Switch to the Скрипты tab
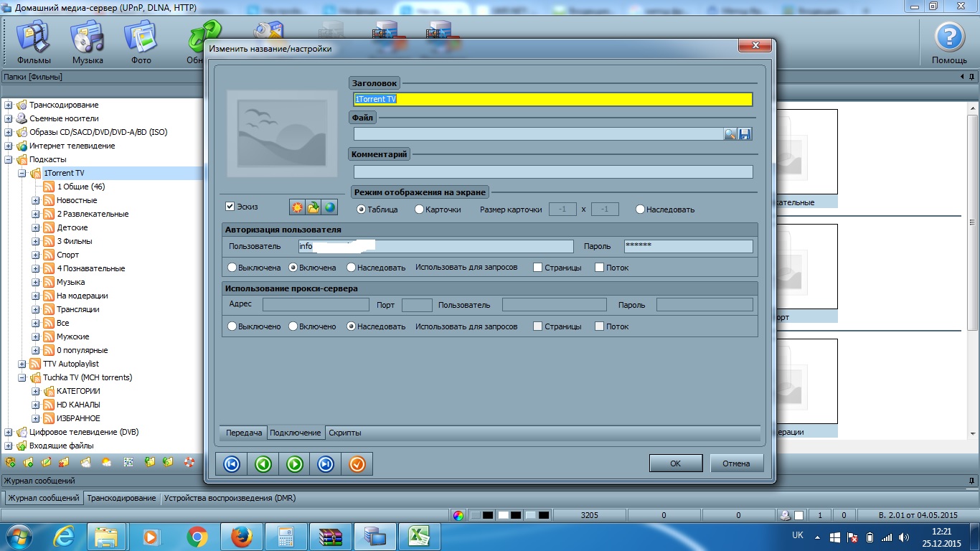The image size is (980, 551). point(344,433)
